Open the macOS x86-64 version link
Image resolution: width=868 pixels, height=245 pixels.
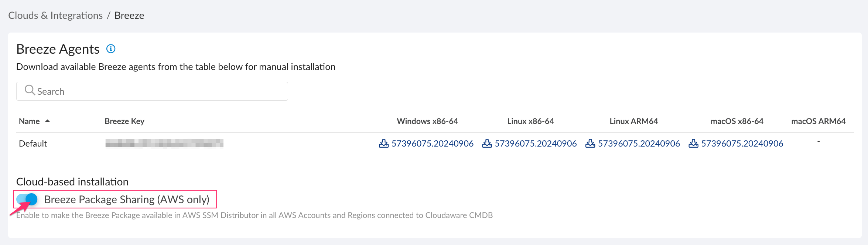[x=742, y=143]
